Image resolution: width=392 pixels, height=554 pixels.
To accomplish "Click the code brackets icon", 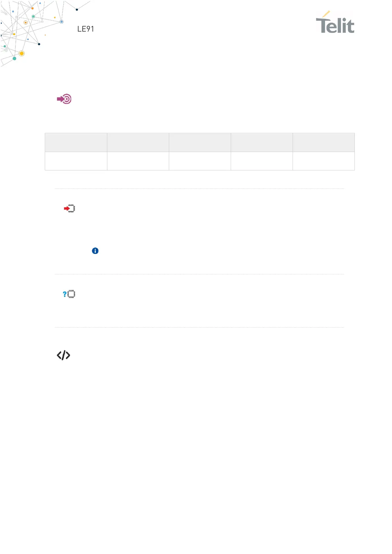I will (64, 355).
